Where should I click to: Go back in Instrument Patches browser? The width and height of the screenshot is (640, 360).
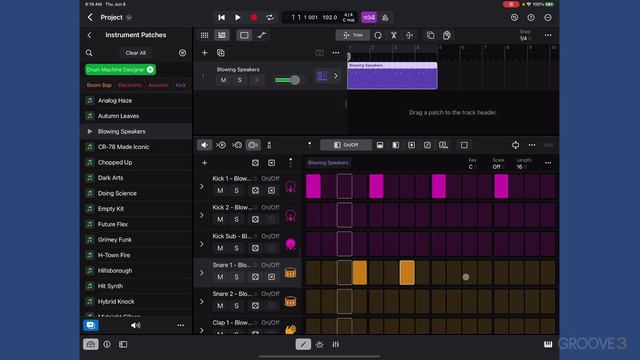[x=89, y=35]
